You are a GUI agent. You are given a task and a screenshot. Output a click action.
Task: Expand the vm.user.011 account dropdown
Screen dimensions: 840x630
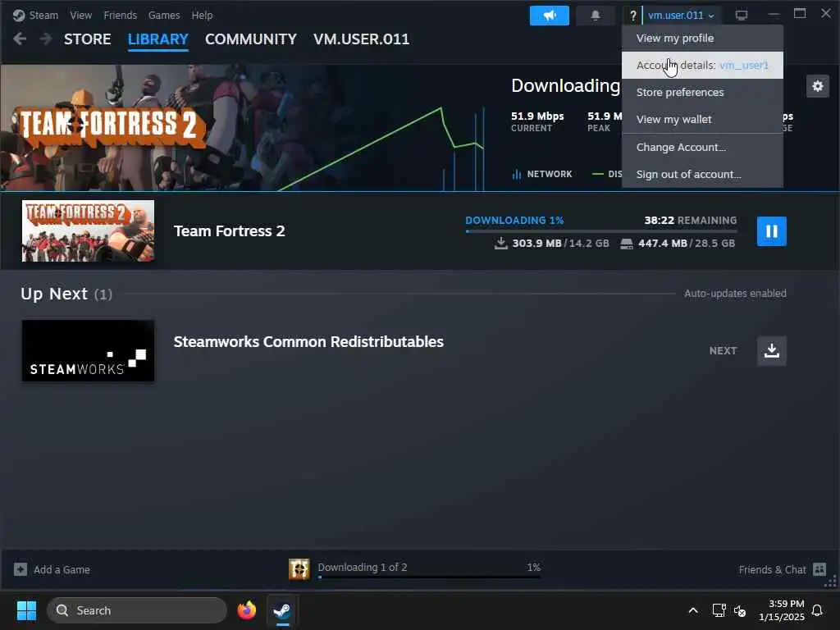tap(681, 16)
